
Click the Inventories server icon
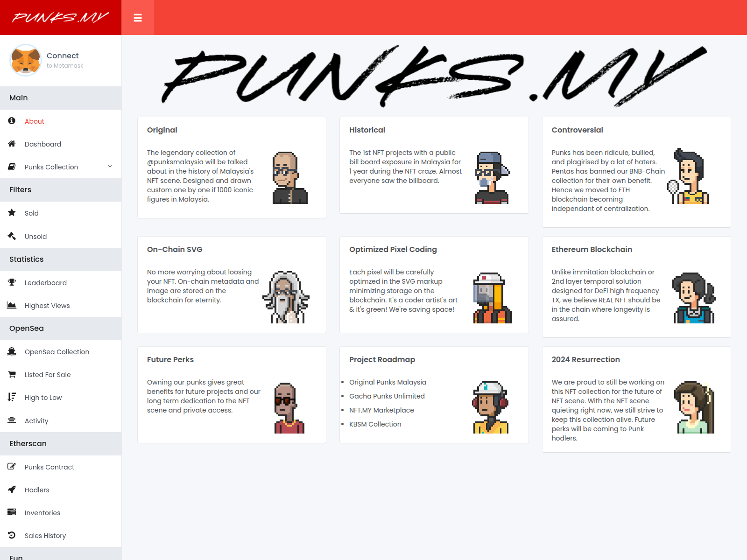12,512
